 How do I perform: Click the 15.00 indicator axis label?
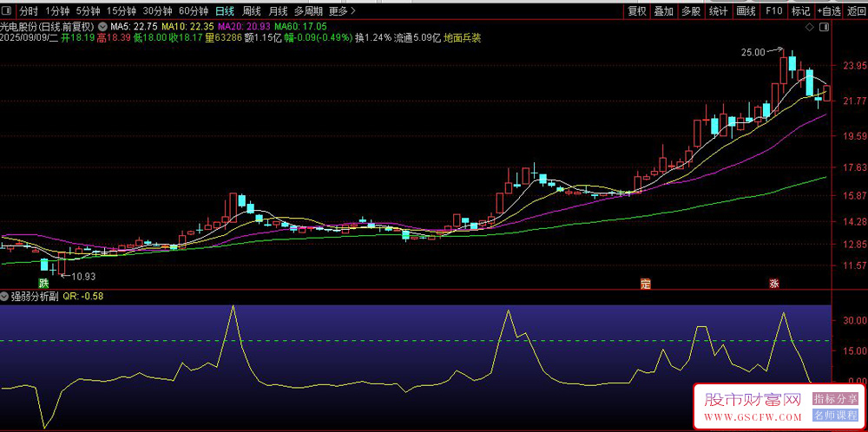tap(855, 350)
